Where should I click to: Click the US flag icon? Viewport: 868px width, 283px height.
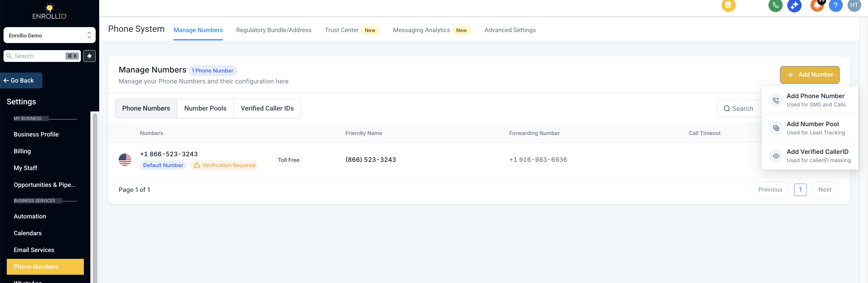tap(125, 160)
